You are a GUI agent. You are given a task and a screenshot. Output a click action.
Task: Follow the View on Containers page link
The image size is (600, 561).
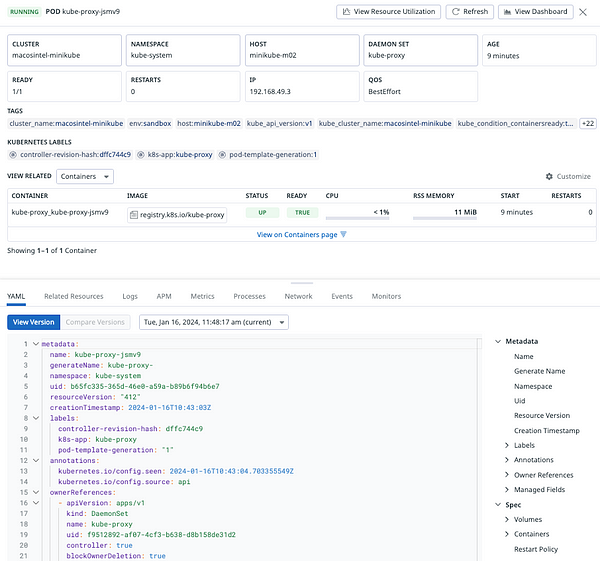pos(297,235)
